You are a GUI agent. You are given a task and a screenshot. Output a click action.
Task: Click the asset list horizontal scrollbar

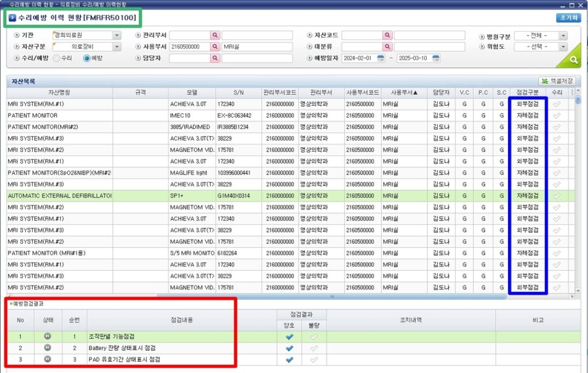coord(331,297)
